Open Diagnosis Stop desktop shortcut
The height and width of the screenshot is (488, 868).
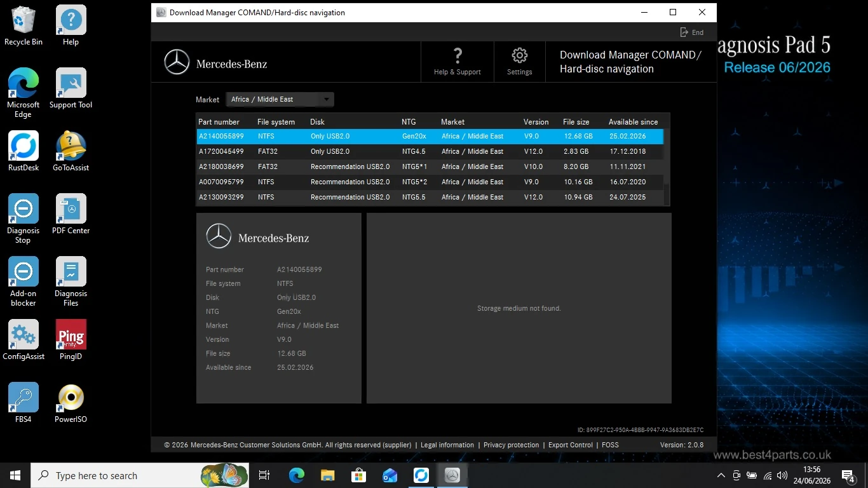(x=24, y=219)
